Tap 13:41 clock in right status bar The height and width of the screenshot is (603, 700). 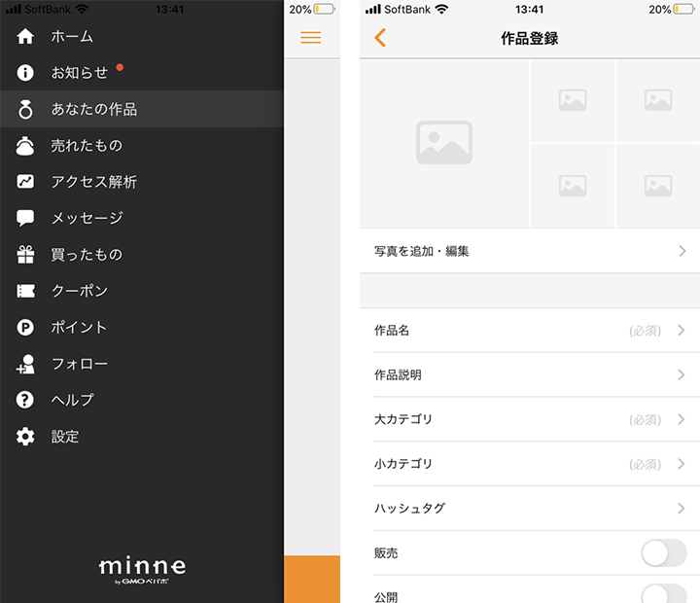click(530, 10)
